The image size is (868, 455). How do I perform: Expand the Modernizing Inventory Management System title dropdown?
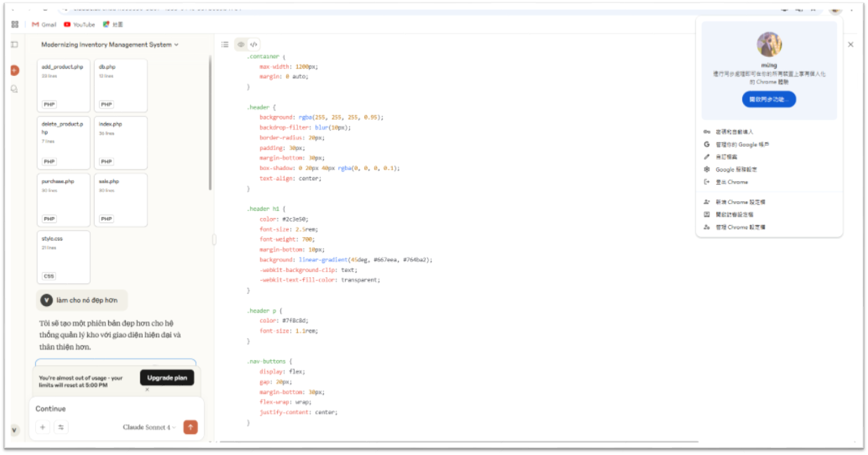(176, 44)
